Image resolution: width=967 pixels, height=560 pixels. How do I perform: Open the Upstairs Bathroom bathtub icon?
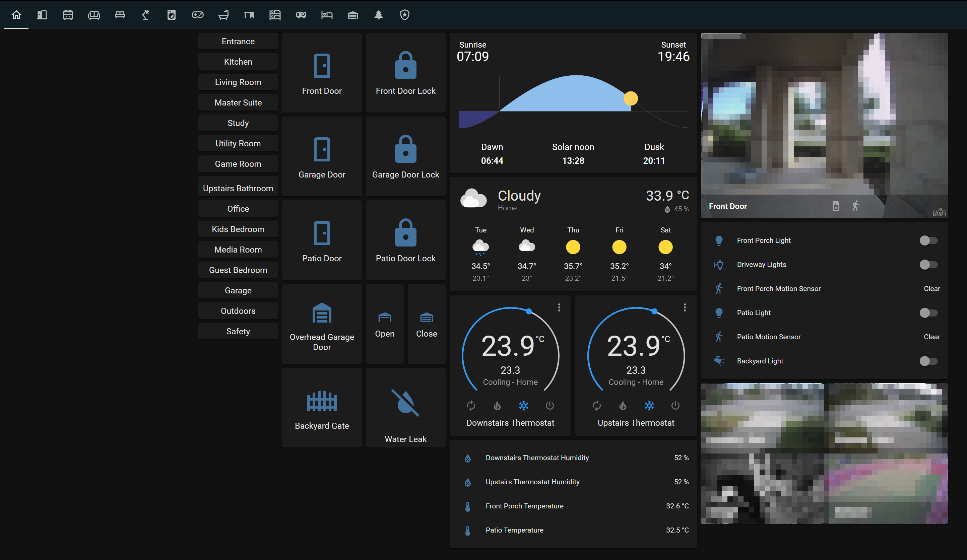223,15
